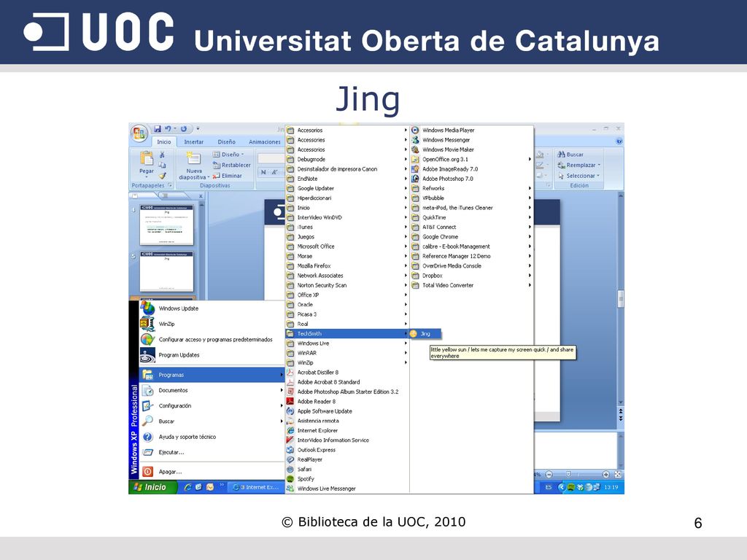Select slide thumbnail number 5
The image size is (747, 560).
tap(166, 271)
